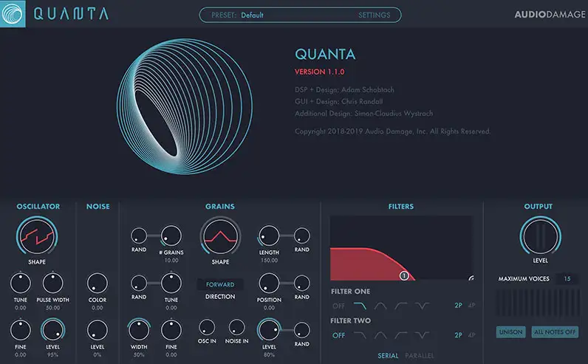Click the Pulse Width knob

(53, 283)
